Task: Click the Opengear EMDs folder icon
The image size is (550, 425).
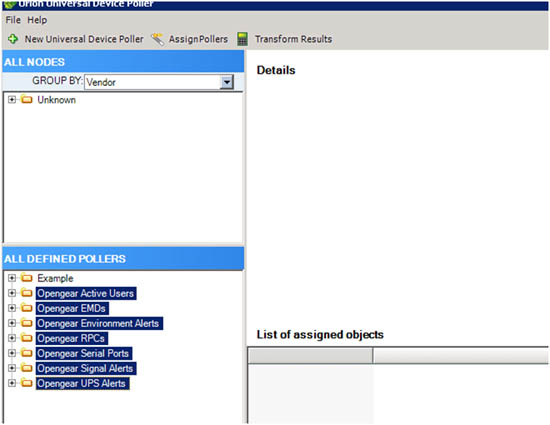Action: (27, 308)
